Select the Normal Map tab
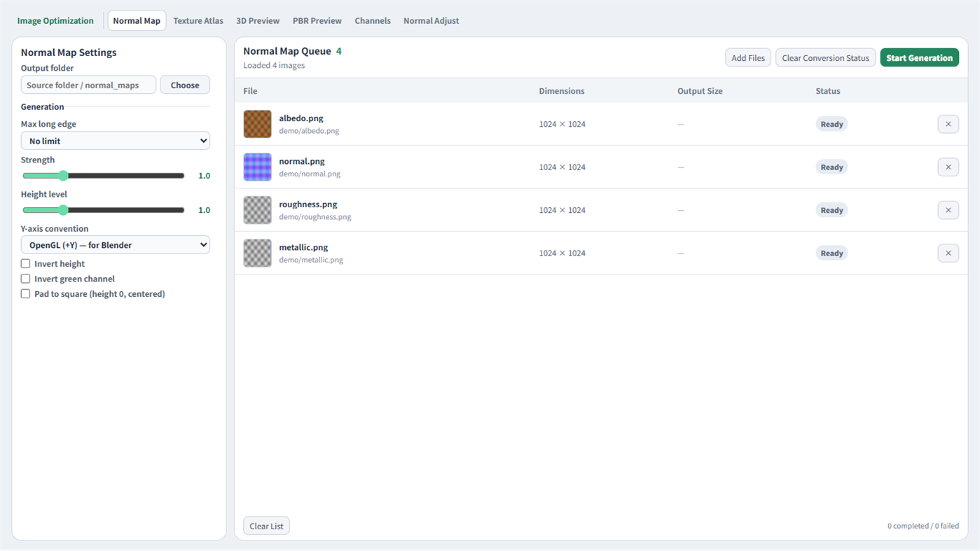 137,20
